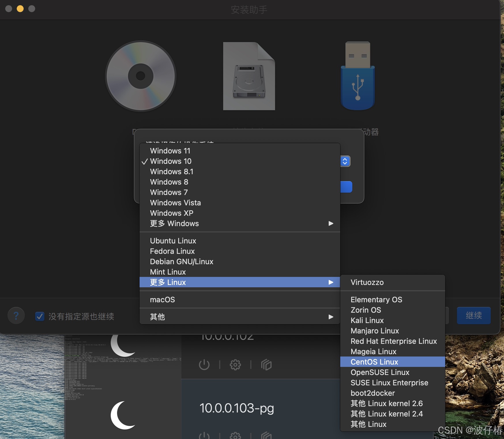Open the operating system selector stepper
This screenshot has width=504, height=439.
345,161
